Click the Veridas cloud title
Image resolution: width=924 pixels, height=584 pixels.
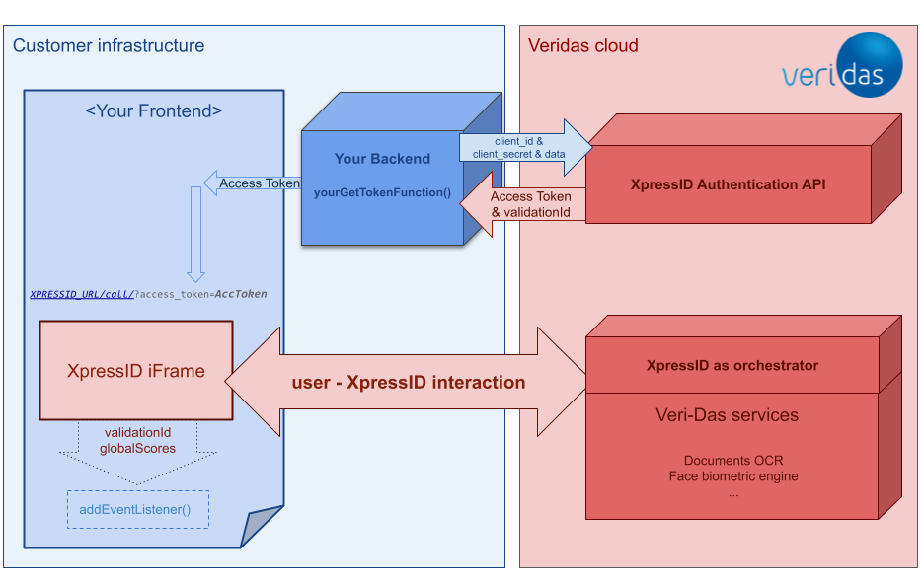click(582, 46)
